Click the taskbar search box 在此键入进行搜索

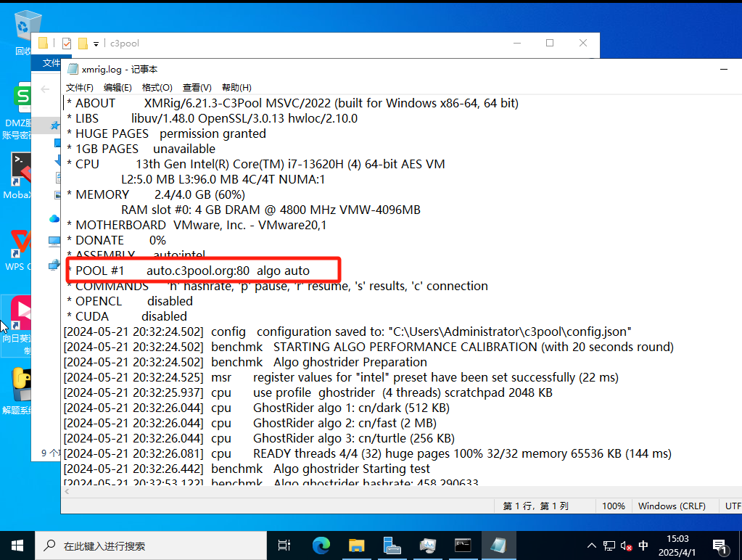tap(151, 545)
